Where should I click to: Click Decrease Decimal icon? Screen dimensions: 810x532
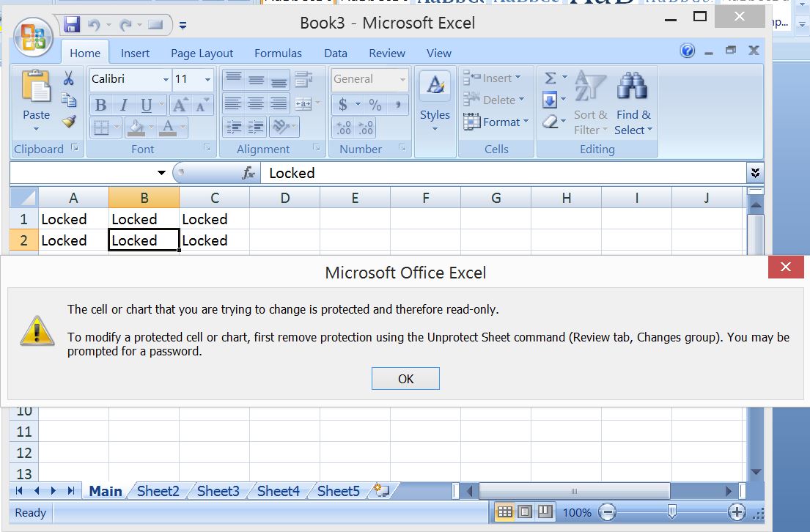pos(365,128)
